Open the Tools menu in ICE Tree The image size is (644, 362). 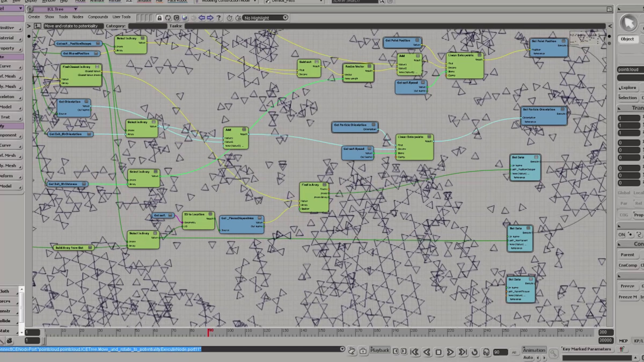(63, 17)
